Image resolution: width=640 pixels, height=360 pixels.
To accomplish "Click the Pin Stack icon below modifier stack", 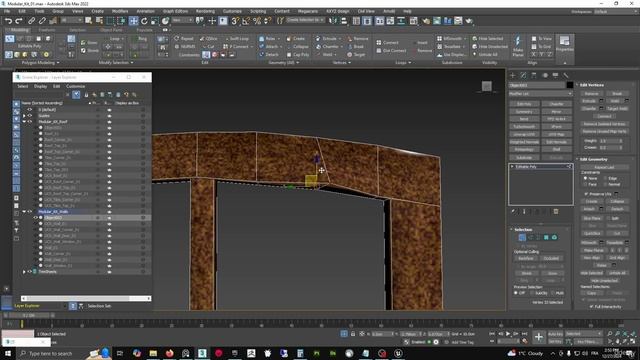I will click(513, 211).
